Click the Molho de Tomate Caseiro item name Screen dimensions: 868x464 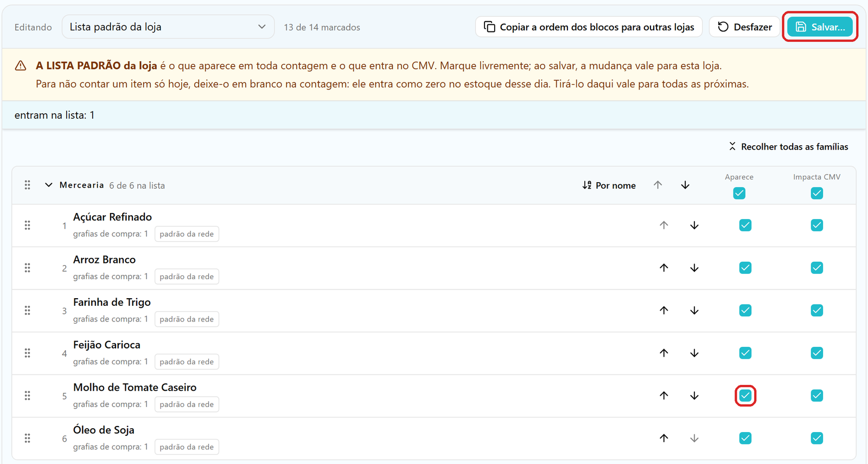pyautogui.click(x=135, y=388)
